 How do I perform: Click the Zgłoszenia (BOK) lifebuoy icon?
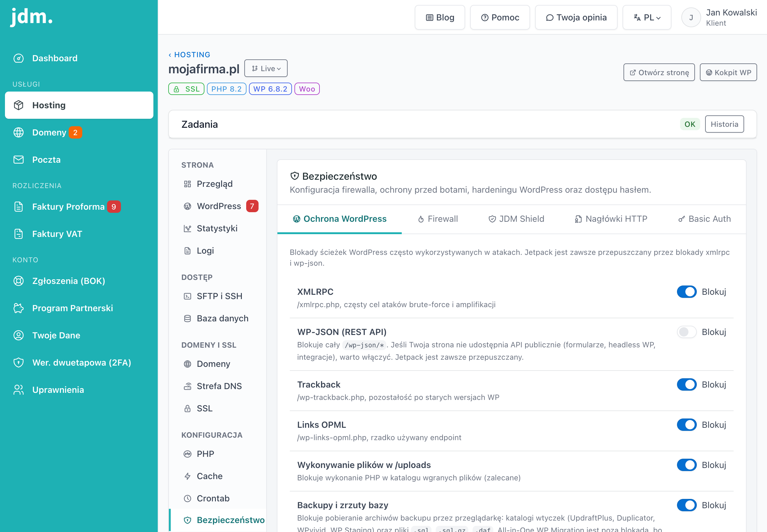[19, 281]
